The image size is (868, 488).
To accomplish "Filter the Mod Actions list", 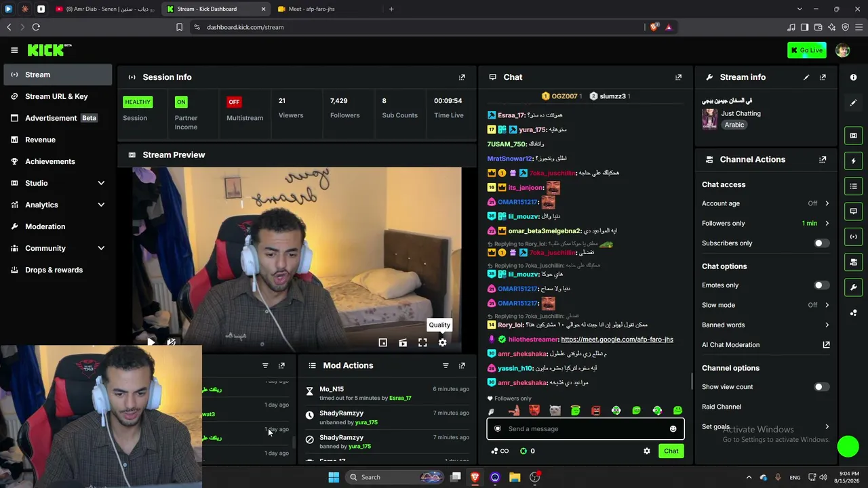I will point(446,366).
